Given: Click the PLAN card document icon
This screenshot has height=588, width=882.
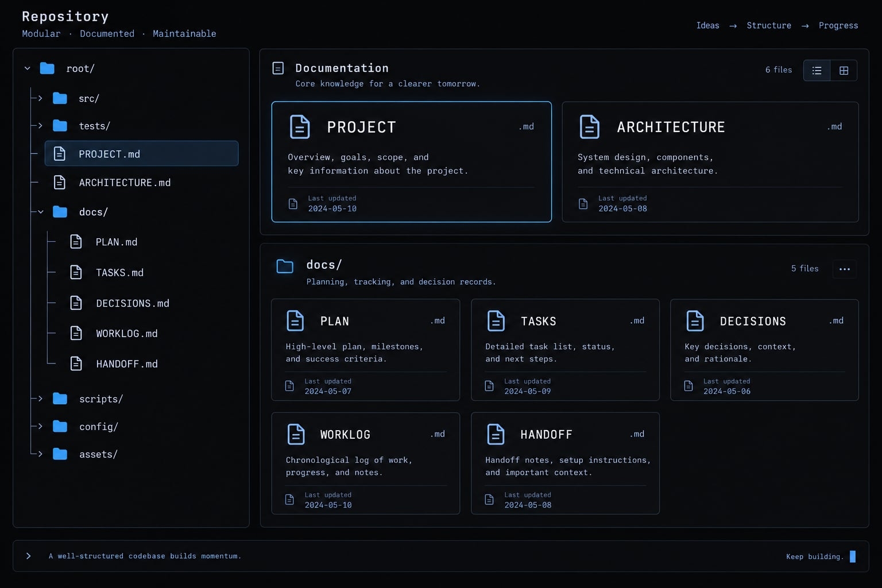Looking at the screenshot, I should [x=295, y=320].
